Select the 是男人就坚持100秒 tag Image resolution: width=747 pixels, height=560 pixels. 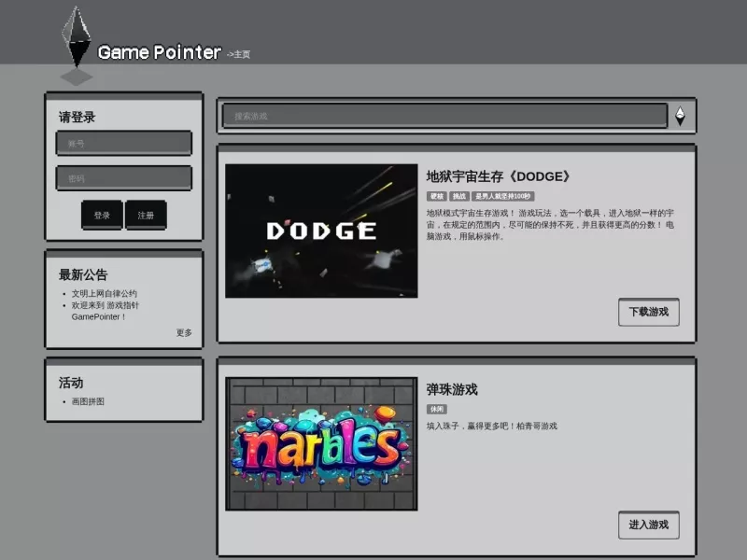(x=503, y=196)
